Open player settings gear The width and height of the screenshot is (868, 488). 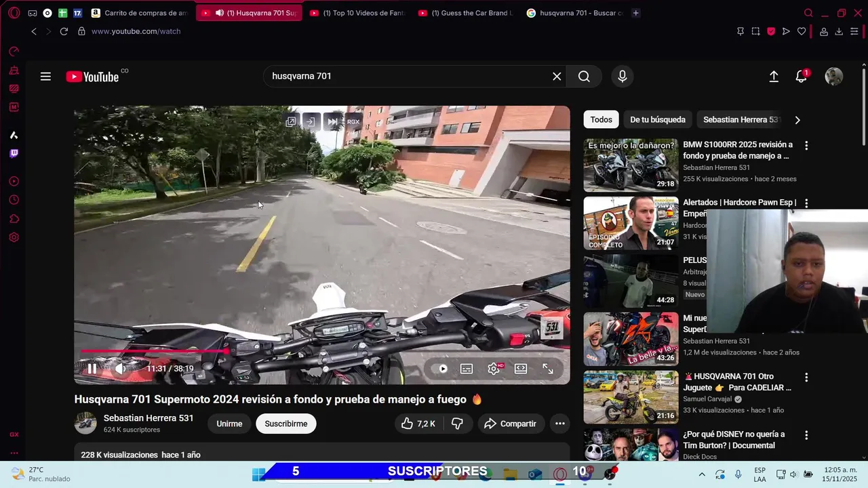[x=494, y=369]
